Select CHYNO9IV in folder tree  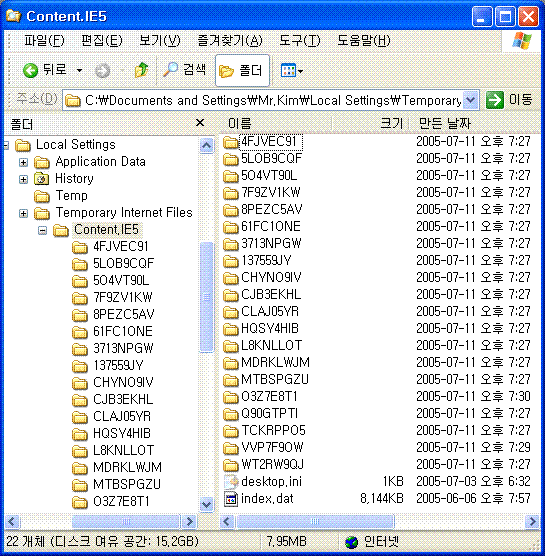tap(123, 382)
